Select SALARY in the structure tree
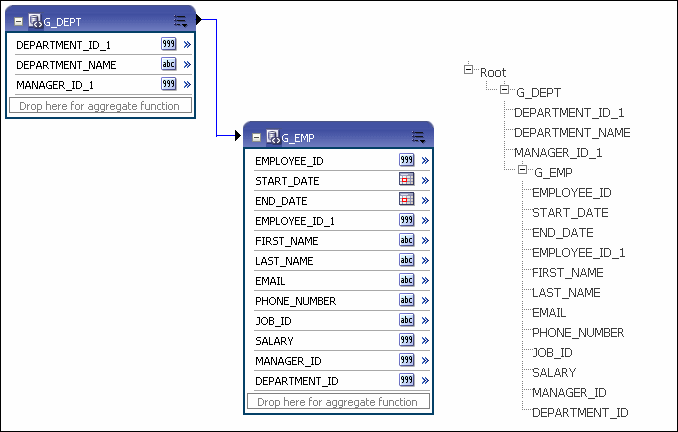 [554, 372]
